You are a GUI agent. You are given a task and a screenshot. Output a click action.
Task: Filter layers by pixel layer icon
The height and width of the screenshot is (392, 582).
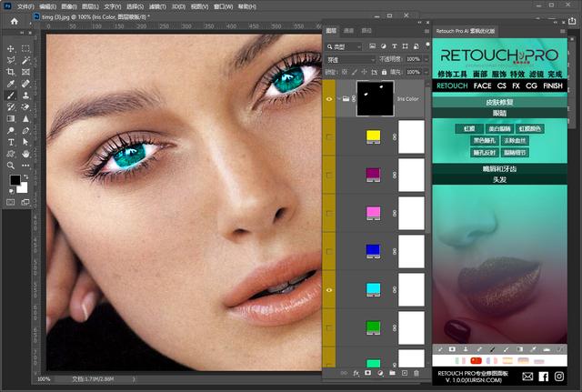coord(372,46)
